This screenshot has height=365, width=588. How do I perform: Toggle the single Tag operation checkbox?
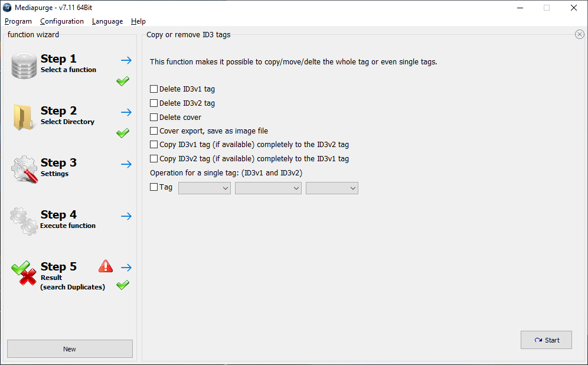153,187
